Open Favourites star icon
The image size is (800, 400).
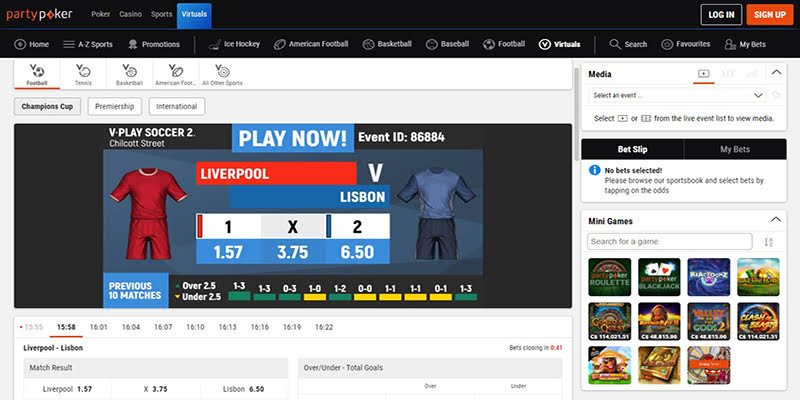click(x=666, y=44)
